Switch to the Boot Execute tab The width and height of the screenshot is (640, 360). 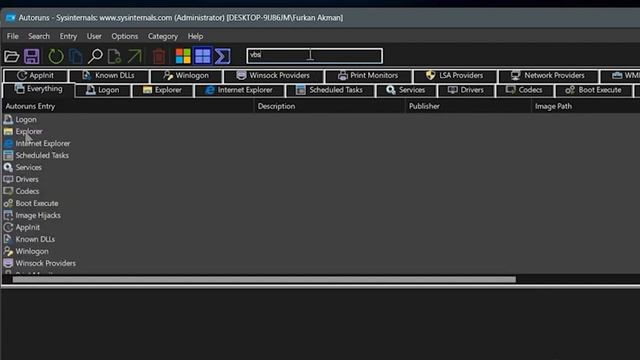tap(593, 90)
